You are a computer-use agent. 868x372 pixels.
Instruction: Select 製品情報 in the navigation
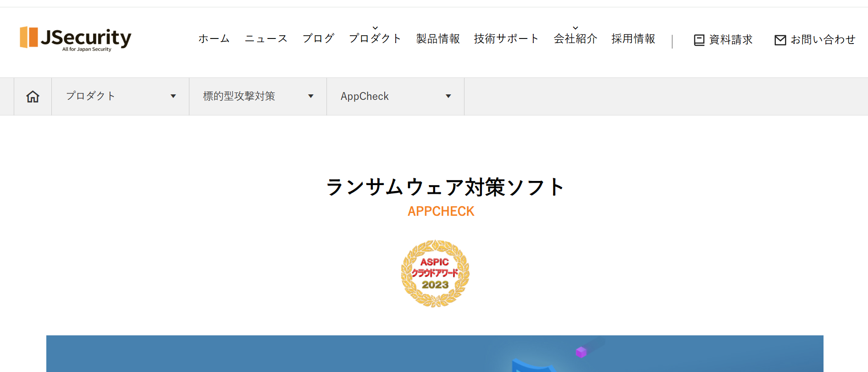coord(438,39)
